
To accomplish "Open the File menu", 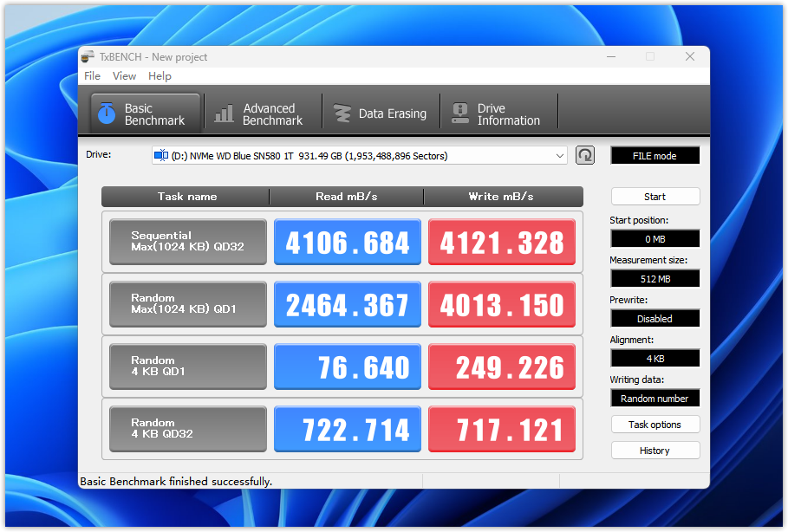I will point(92,76).
